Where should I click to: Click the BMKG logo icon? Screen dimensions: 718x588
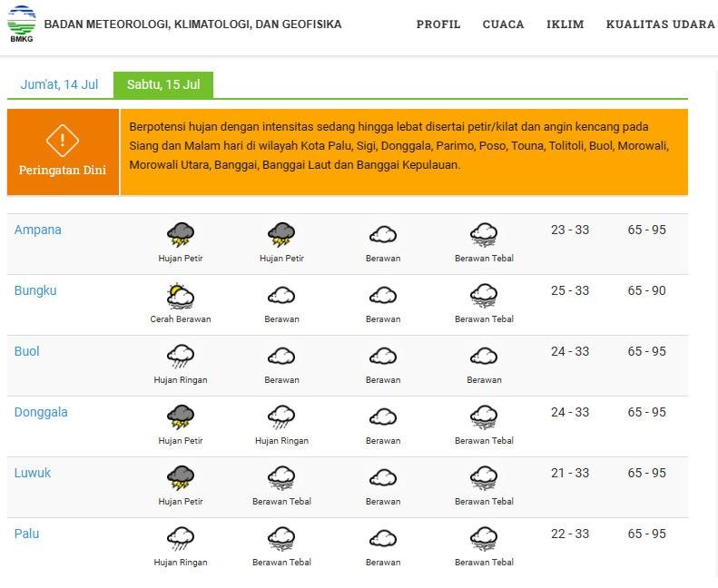click(22, 24)
